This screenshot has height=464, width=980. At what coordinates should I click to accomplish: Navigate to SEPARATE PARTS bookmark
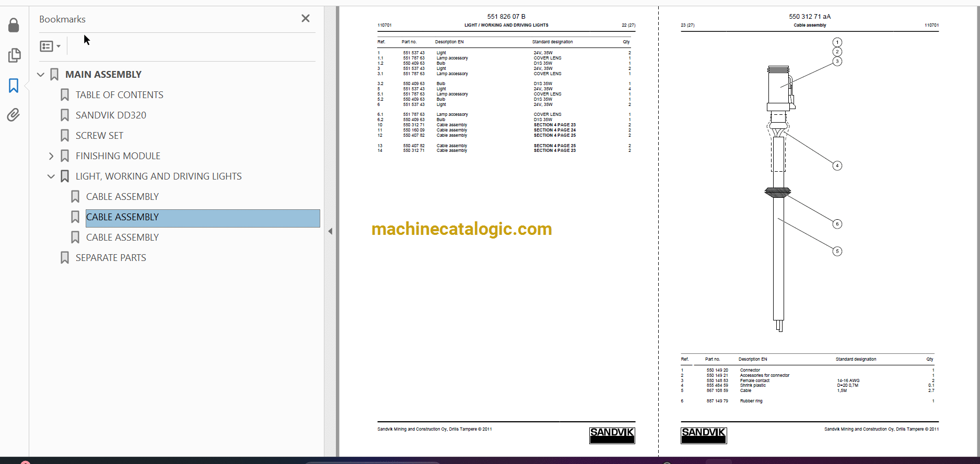111,258
